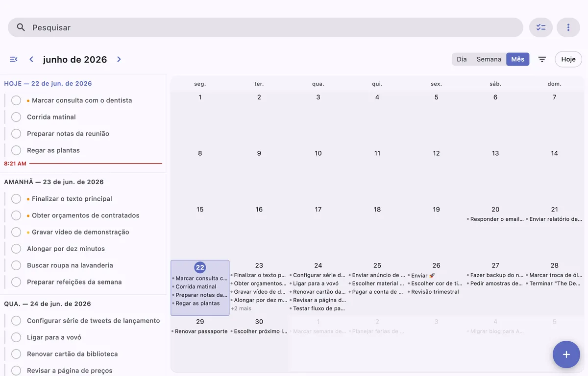Open the filter icon
Screen dimensions: 588x376
coord(542,59)
